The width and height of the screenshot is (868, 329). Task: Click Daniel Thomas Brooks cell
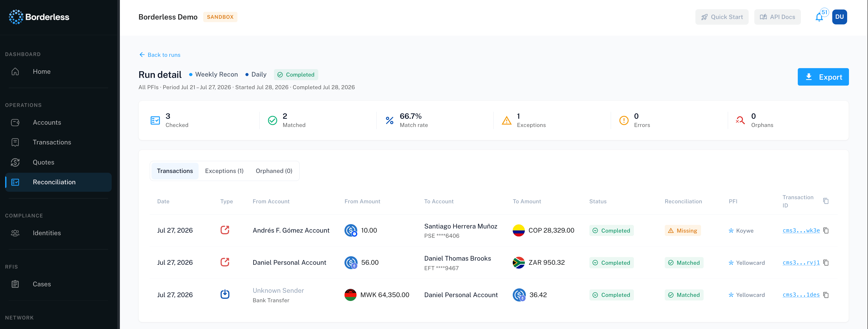point(457,263)
